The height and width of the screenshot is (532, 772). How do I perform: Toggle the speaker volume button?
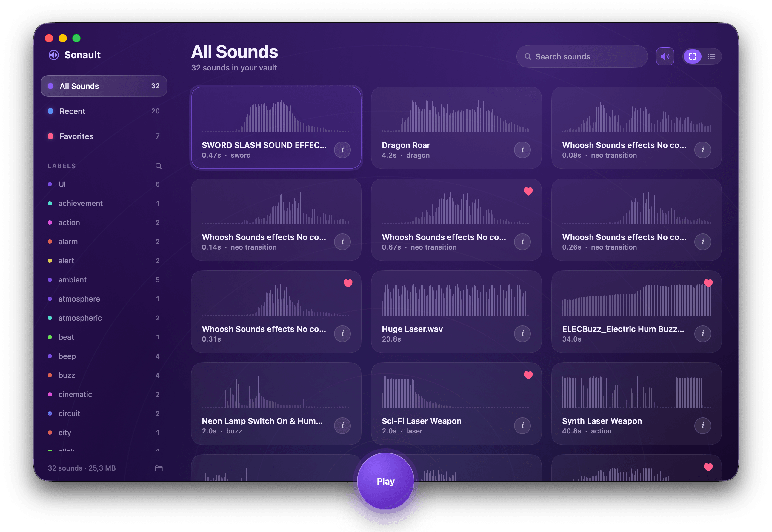(x=665, y=57)
